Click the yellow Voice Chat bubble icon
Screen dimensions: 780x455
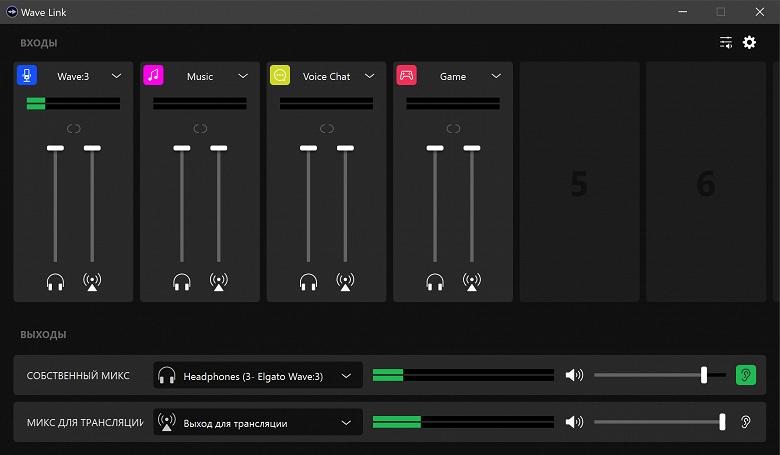coord(280,76)
